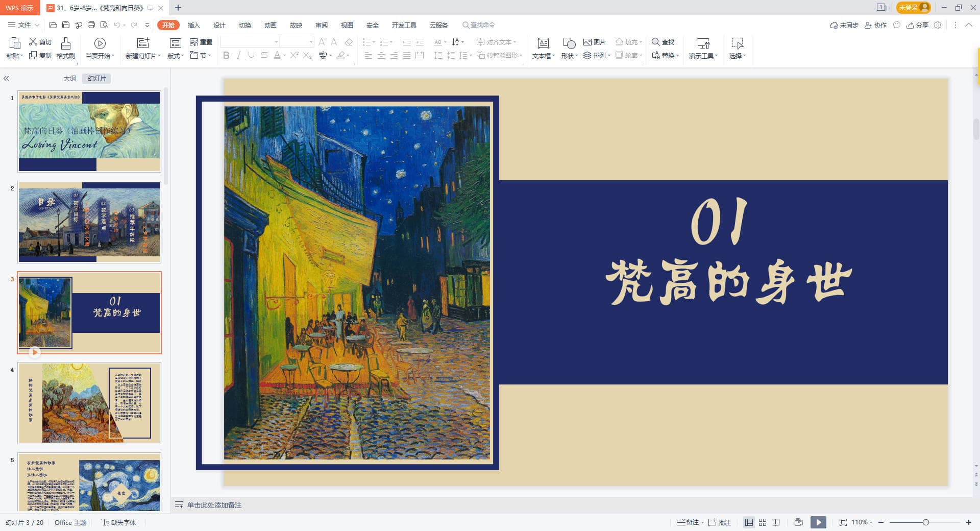Click the Share button
Viewport: 980px width, 531px height.
pos(917,25)
